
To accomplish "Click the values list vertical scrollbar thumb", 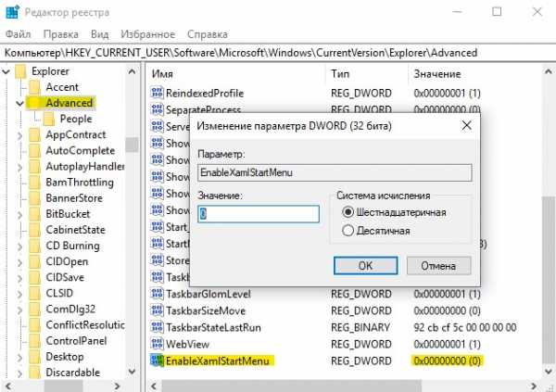I will [x=549, y=280].
